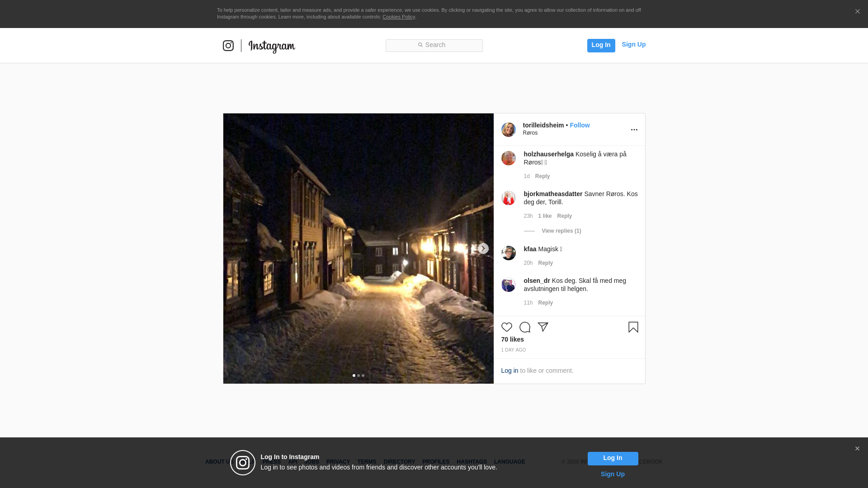Click the comment speech bubble icon

pos(525,327)
